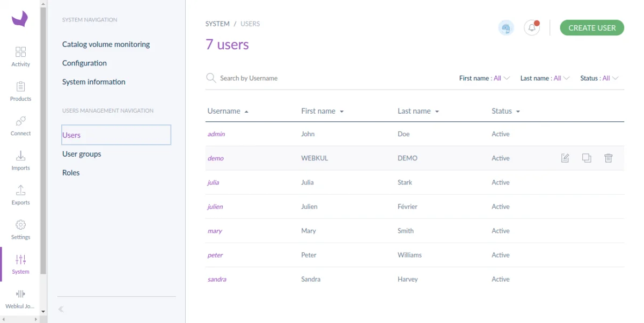Delete the demo user with trash icon
This screenshot has width=644, height=323.
[609, 158]
